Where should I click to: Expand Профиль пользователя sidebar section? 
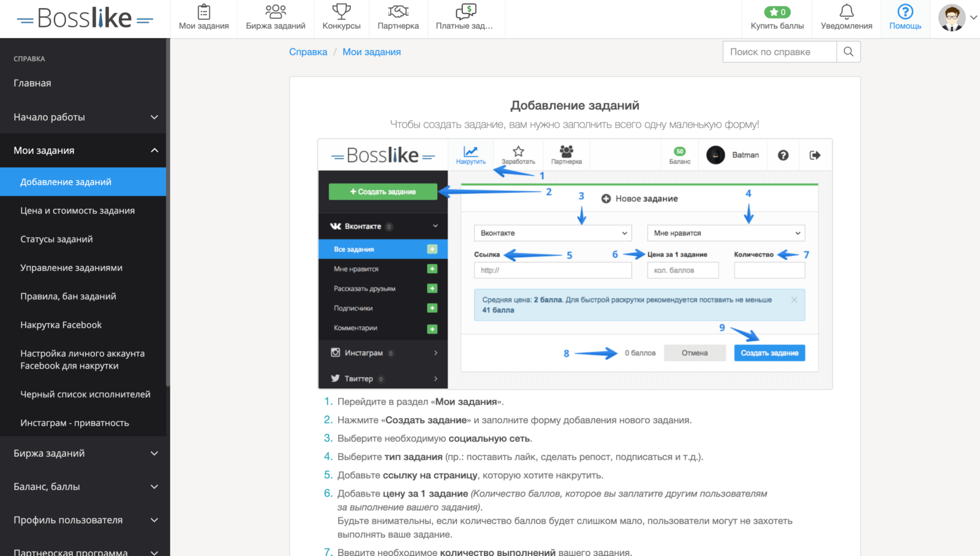pos(83,520)
